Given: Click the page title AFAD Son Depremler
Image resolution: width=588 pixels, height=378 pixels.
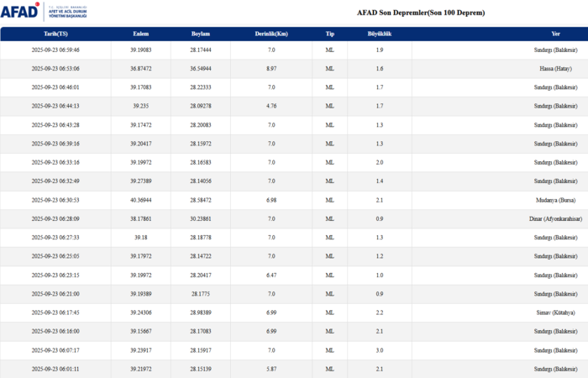Looking at the screenshot, I should 421,13.
